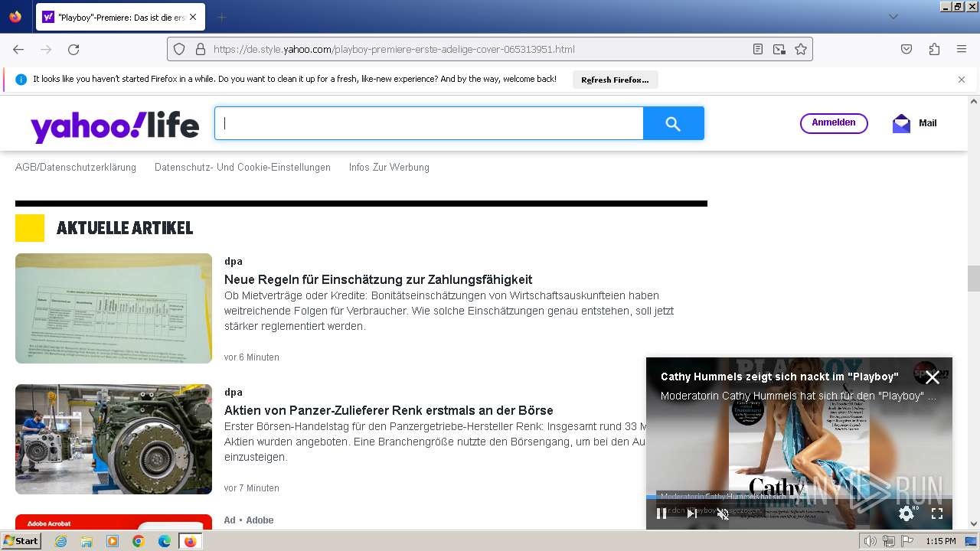Click the system tray network icon

click(x=888, y=541)
